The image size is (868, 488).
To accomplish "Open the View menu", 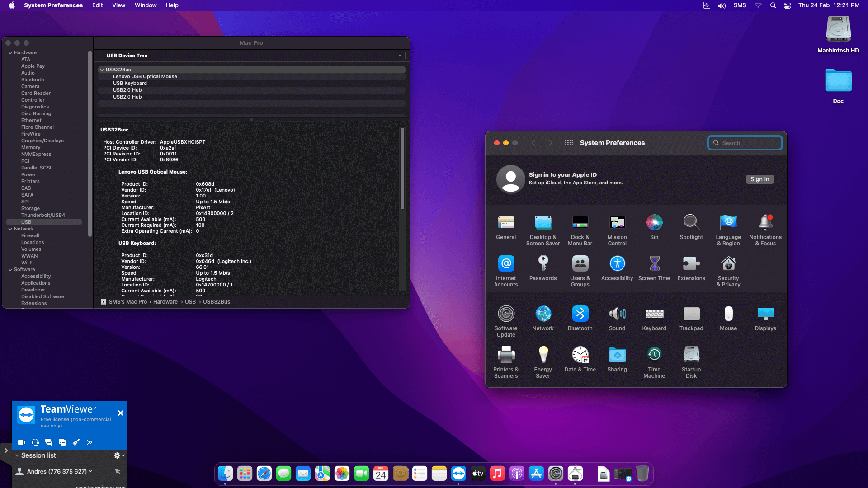I will pos(118,5).
